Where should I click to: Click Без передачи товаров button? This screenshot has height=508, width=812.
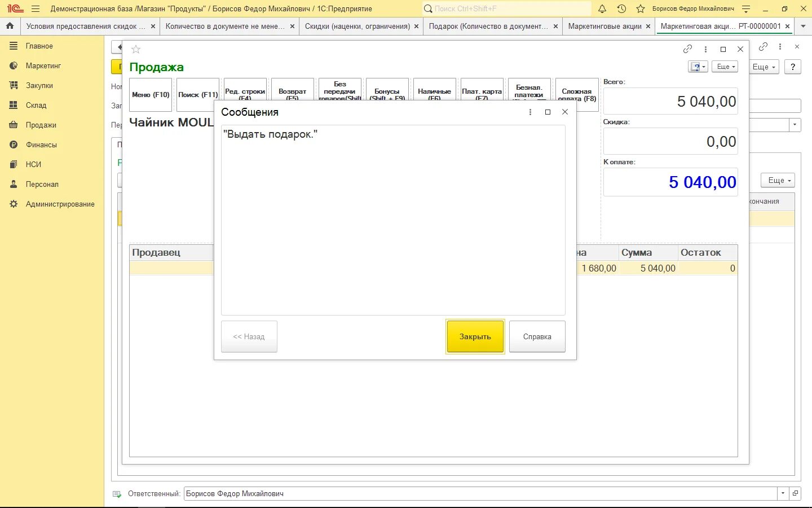click(x=340, y=90)
